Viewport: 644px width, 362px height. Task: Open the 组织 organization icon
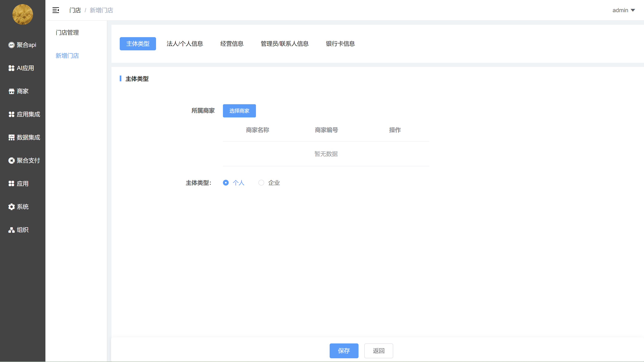point(12,230)
